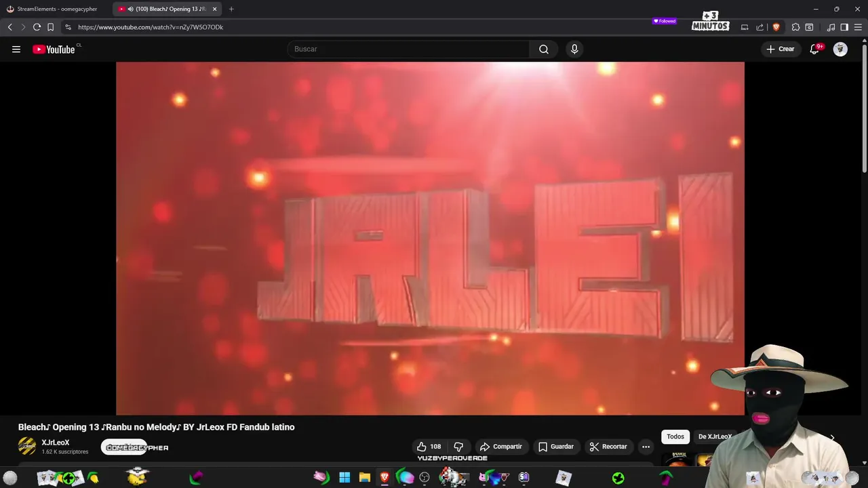Viewport: 868px width, 488px height.
Task: Open the account avatar menu
Action: (840, 49)
